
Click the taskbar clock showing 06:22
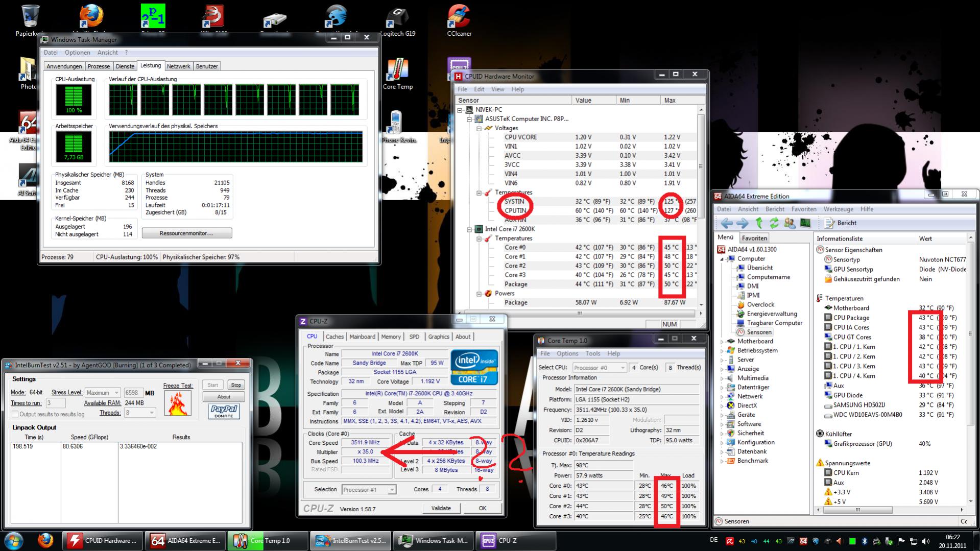tap(952, 541)
